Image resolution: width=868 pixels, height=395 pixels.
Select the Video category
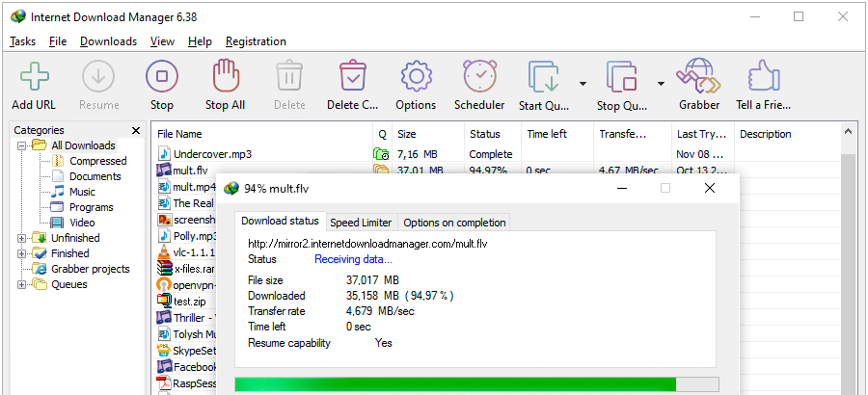(x=82, y=223)
